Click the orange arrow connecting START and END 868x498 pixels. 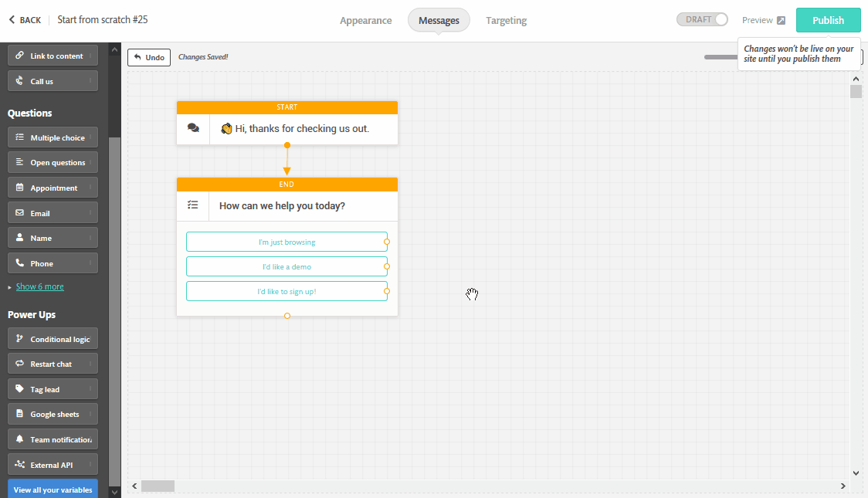[287, 161]
